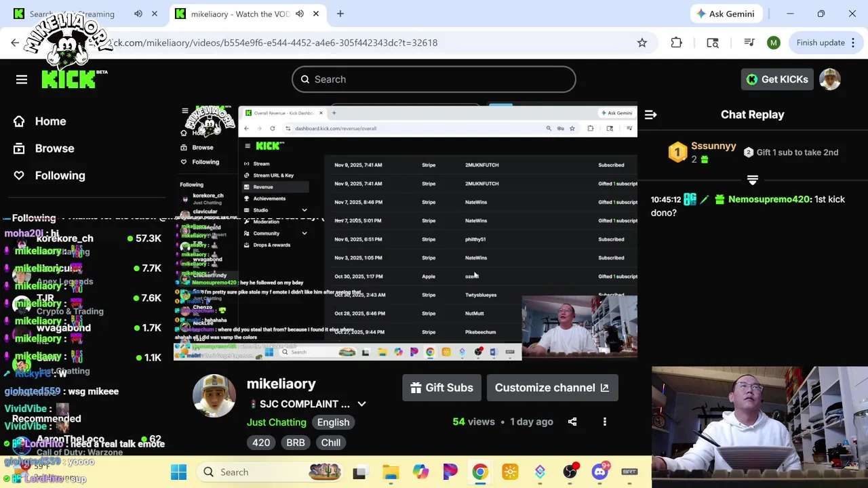868x488 pixels.
Task: Click the Home icon in Kick sidebar
Action: [x=19, y=121]
